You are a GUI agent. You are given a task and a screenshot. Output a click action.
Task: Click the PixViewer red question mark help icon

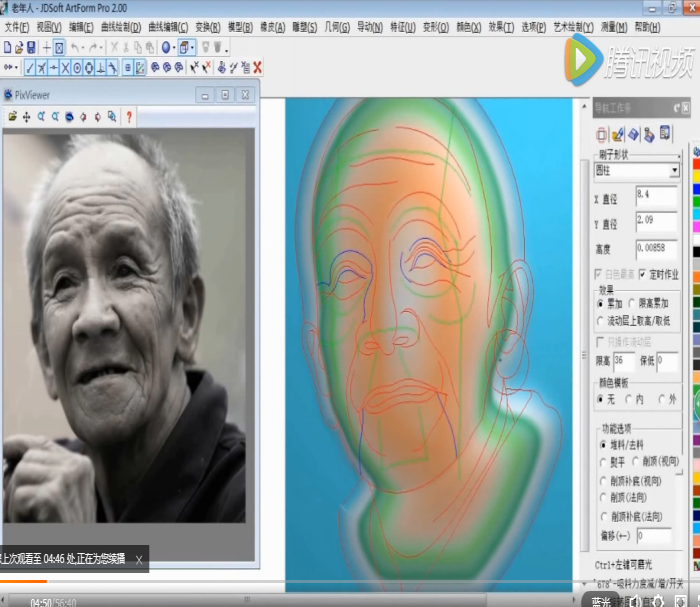[129, 117]
